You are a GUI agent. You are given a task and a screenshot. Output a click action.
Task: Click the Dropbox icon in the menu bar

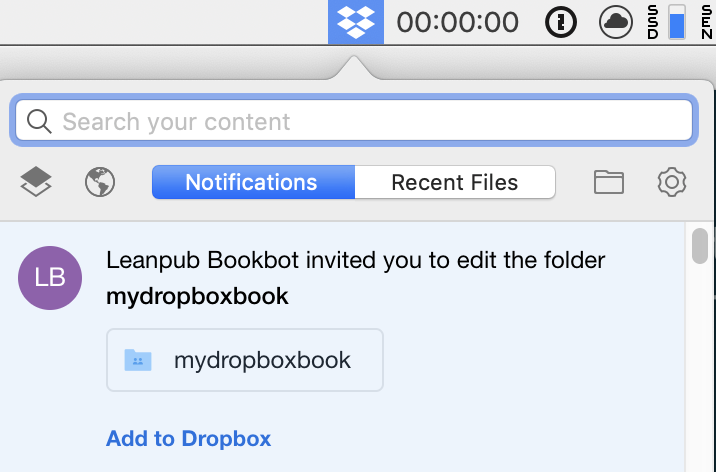point(355,21)
